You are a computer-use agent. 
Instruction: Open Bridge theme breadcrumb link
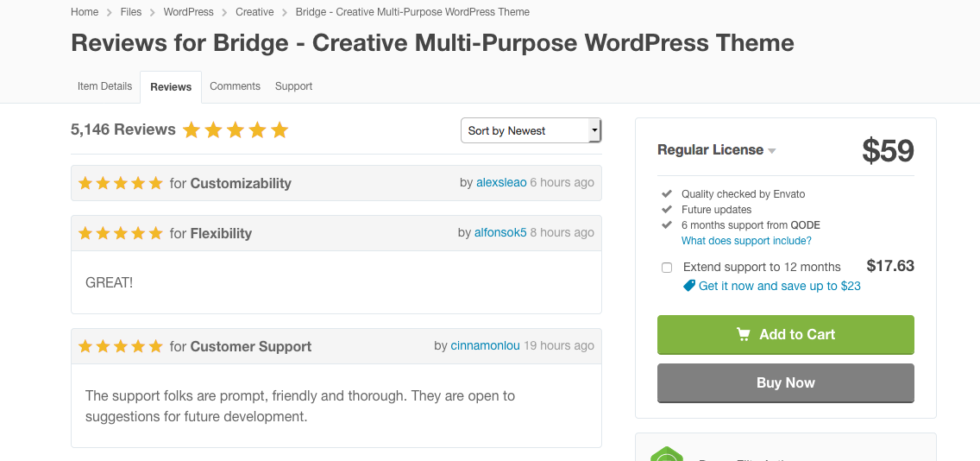coord(412,12)
